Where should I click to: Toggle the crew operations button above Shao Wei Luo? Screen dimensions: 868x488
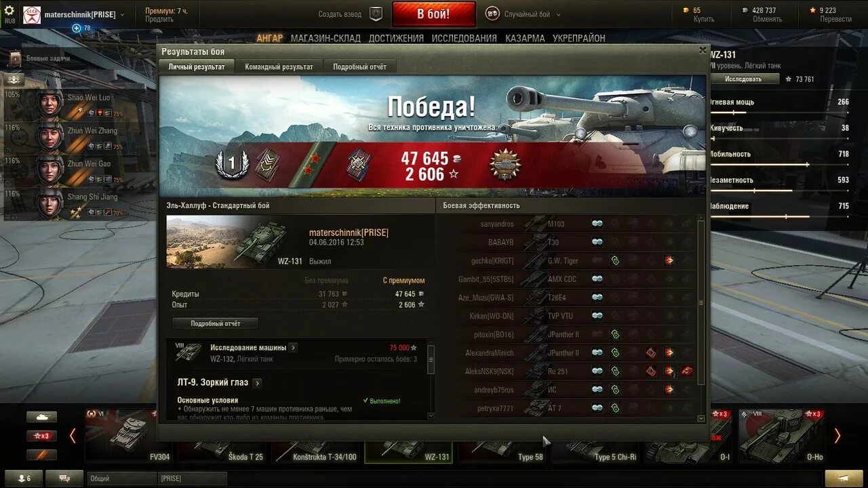(x=14, y=80)
